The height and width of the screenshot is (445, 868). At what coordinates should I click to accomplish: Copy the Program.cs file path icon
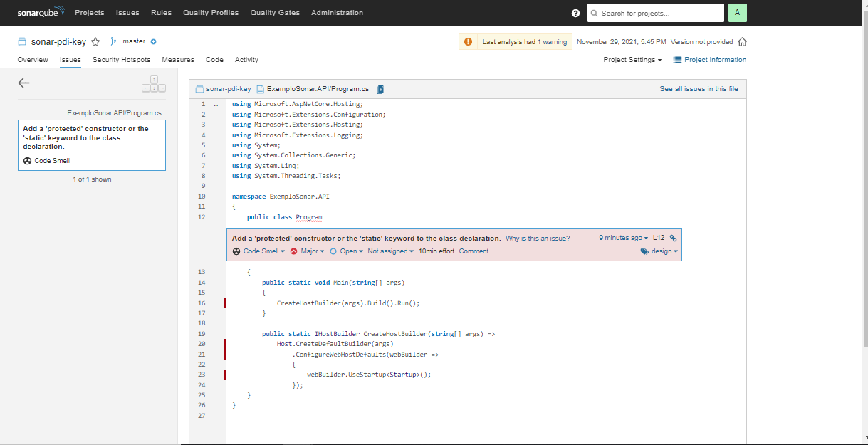[x=381, y=88]
